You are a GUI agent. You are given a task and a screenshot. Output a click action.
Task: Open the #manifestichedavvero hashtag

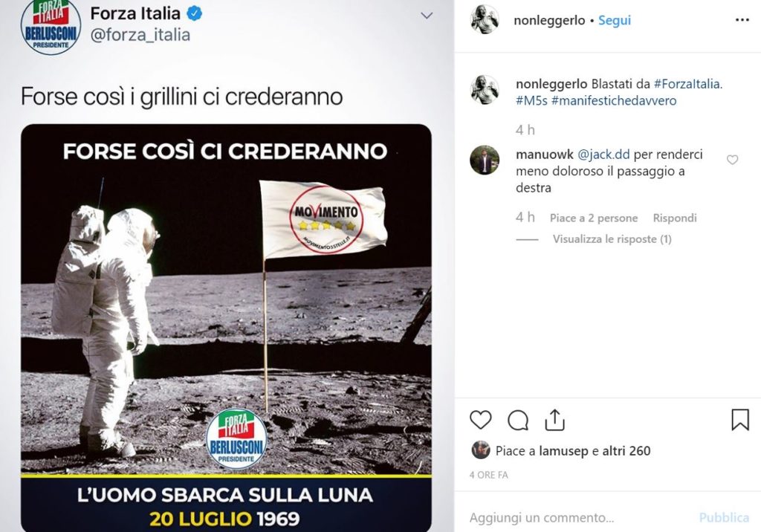point(614,101)
